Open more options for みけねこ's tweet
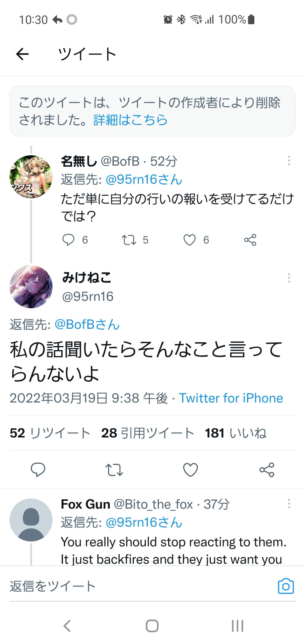The image size is (305, 644). (289, 278)
